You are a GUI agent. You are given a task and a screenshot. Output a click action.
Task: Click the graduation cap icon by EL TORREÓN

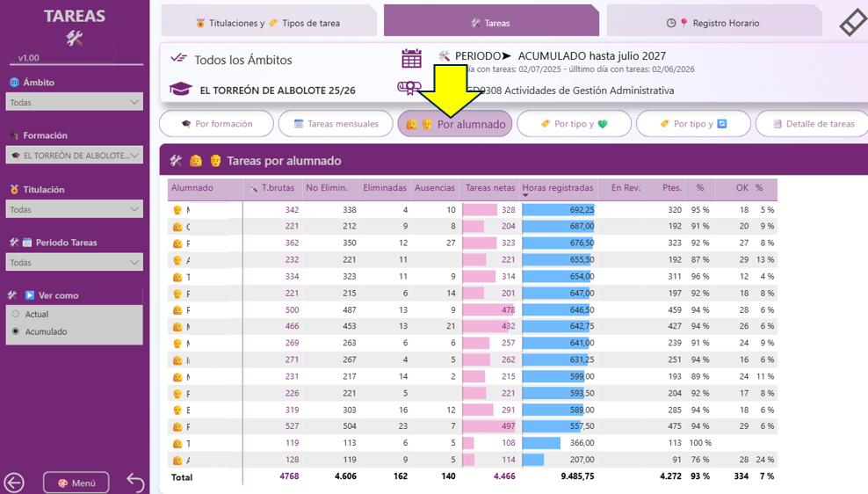(180, 89)
